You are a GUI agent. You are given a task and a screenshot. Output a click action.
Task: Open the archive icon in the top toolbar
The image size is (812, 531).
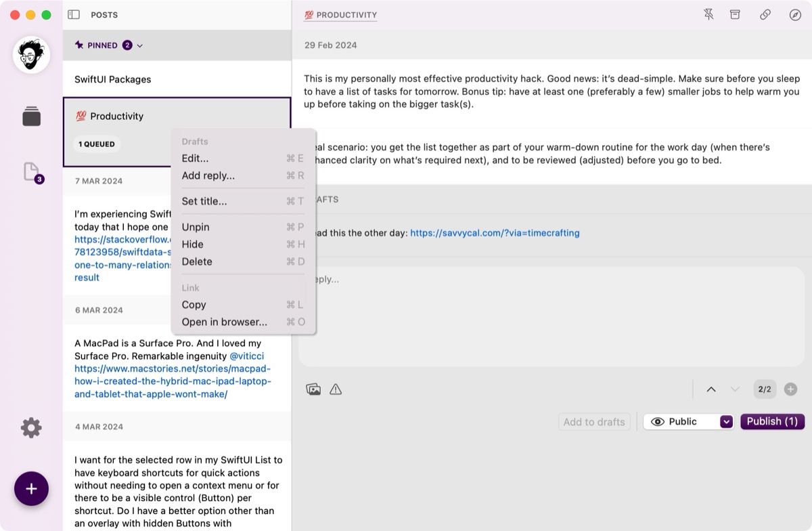pos(734,14)
